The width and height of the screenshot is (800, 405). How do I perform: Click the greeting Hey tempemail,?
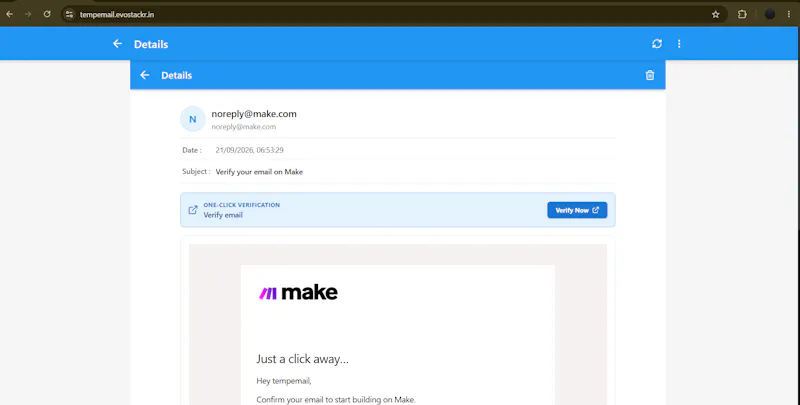point(284,381)
